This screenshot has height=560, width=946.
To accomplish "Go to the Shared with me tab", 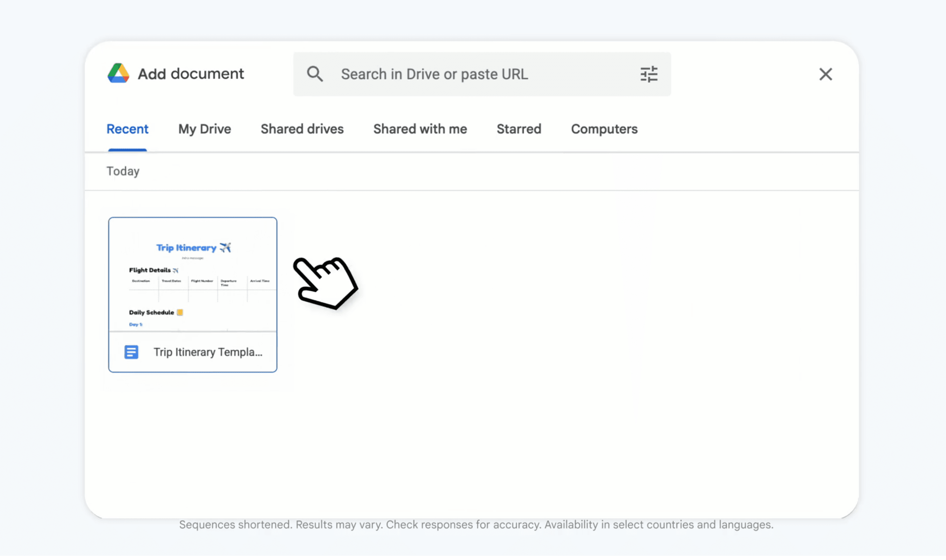I will pyautogui.click(x=420, y=129).
